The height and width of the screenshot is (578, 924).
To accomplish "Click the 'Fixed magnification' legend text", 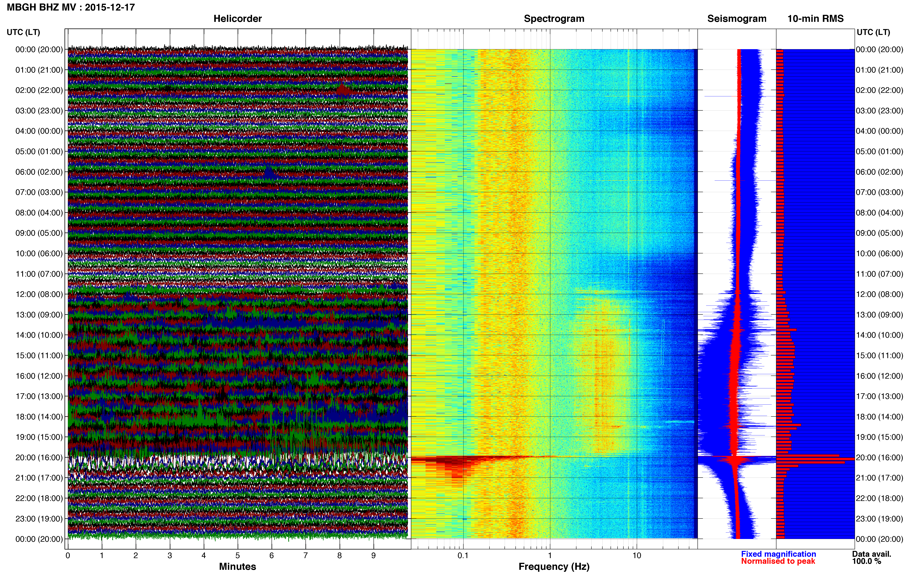I will [778, 554].
